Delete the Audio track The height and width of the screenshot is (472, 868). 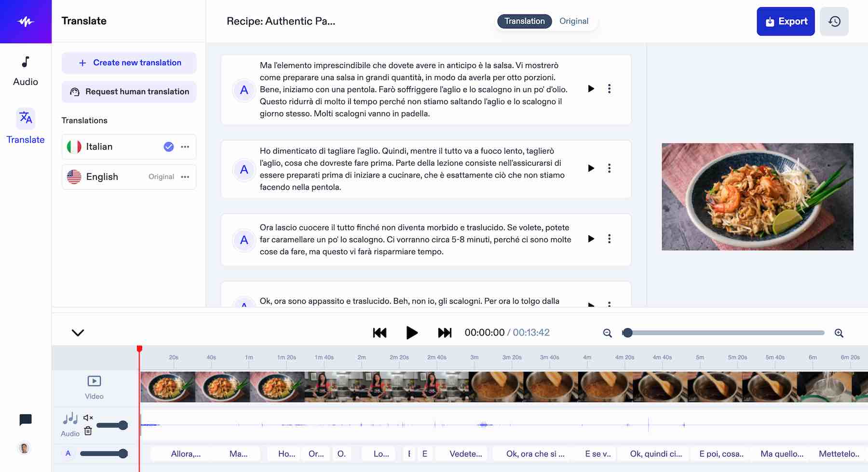click(x=87, y=431)
